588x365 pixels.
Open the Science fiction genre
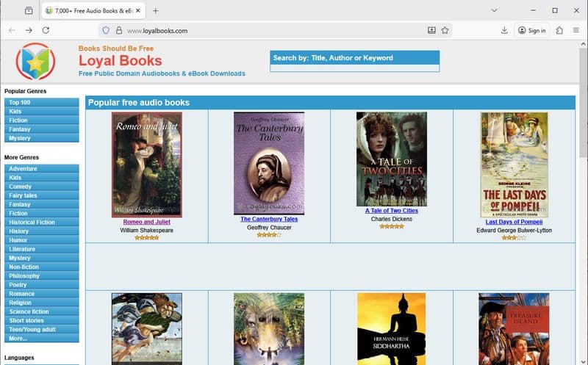coord(42,311)
